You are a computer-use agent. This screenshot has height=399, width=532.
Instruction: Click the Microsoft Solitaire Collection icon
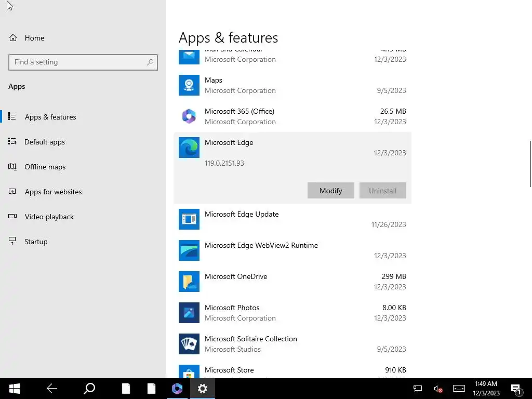(x=189, y=344)
